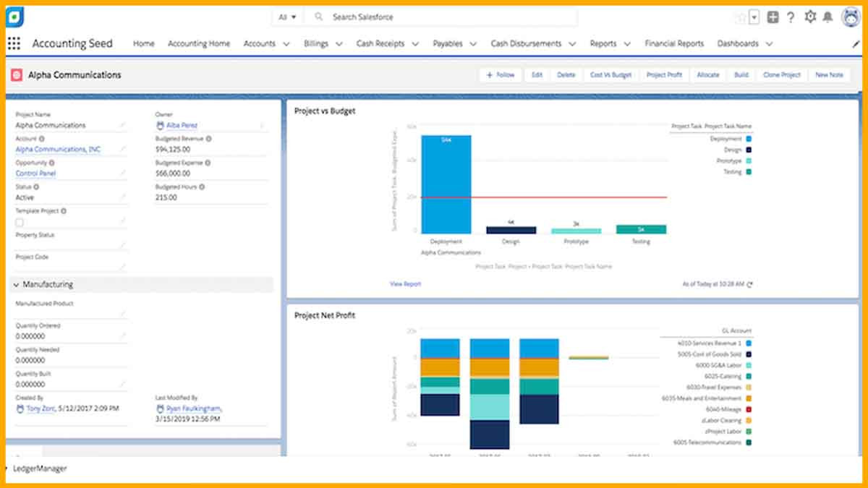Open the Payables tab
This screenshot has height=488, width=868.
click(448, 43)
